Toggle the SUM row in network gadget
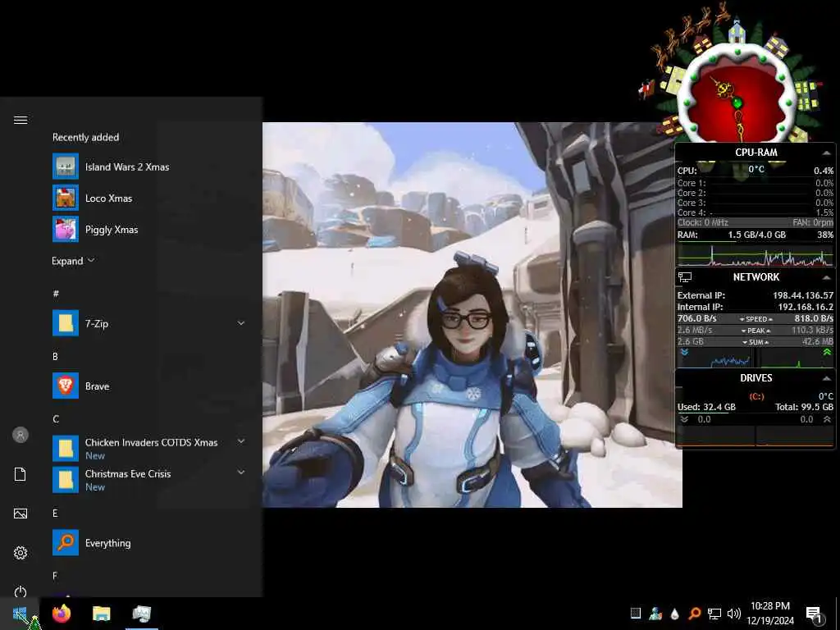Screen dimensions: 840x630 756,342
